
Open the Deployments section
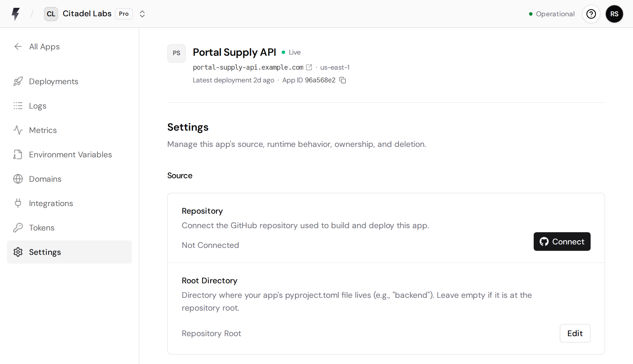[69, 81]
